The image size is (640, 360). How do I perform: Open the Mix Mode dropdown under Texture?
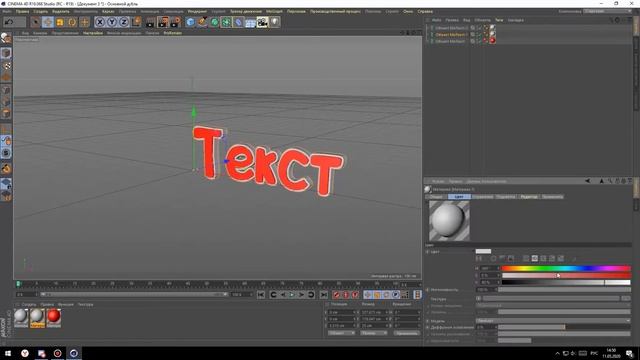[x=553, y=305]
